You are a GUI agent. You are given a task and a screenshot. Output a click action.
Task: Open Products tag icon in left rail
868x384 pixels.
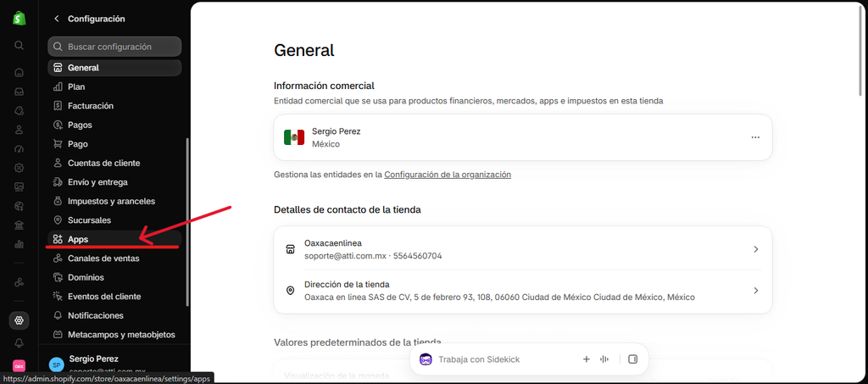click(19, 111)
